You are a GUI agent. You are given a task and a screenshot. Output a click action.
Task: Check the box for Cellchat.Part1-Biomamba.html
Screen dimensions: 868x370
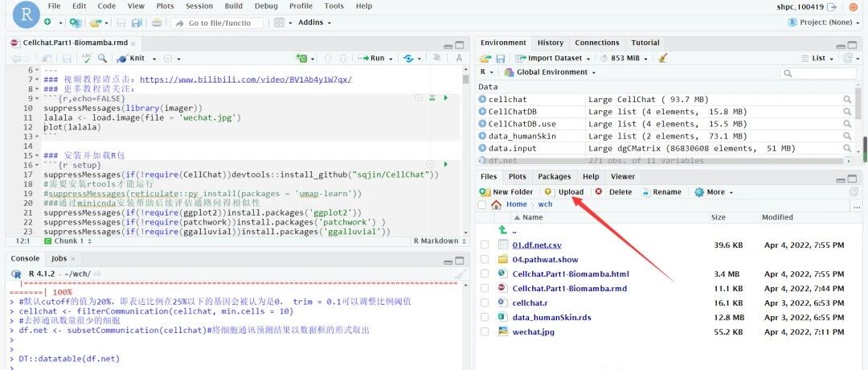pyautogui.click(x=485, y=273)
